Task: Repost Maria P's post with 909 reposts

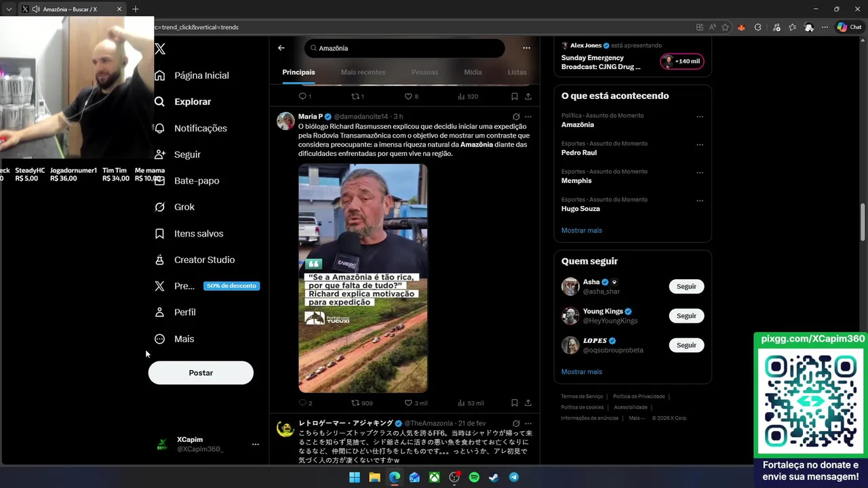Action: (x=355, y=403)
